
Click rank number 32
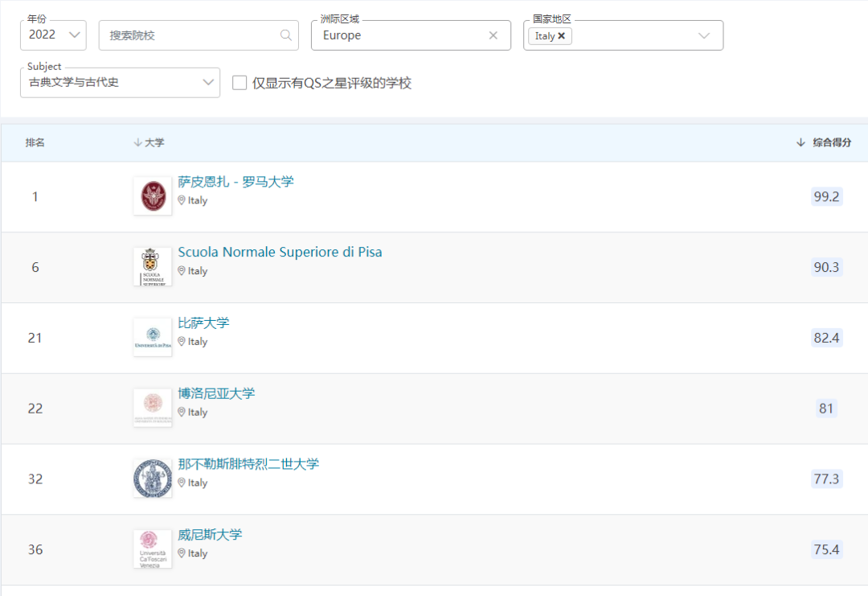click(35, 479)
